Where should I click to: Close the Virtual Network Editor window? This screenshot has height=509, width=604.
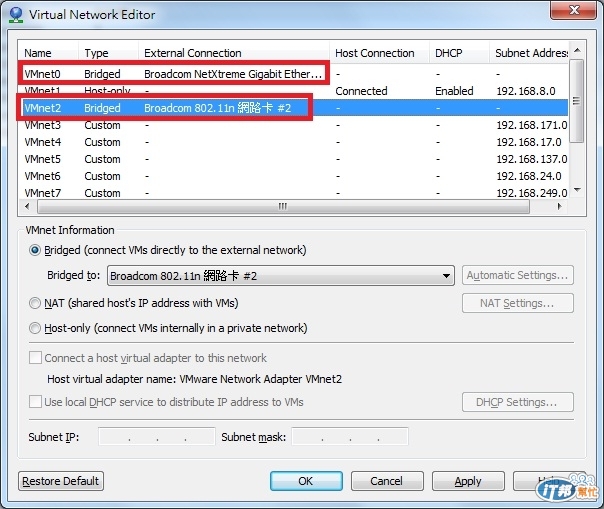click(x=573, y=10)
